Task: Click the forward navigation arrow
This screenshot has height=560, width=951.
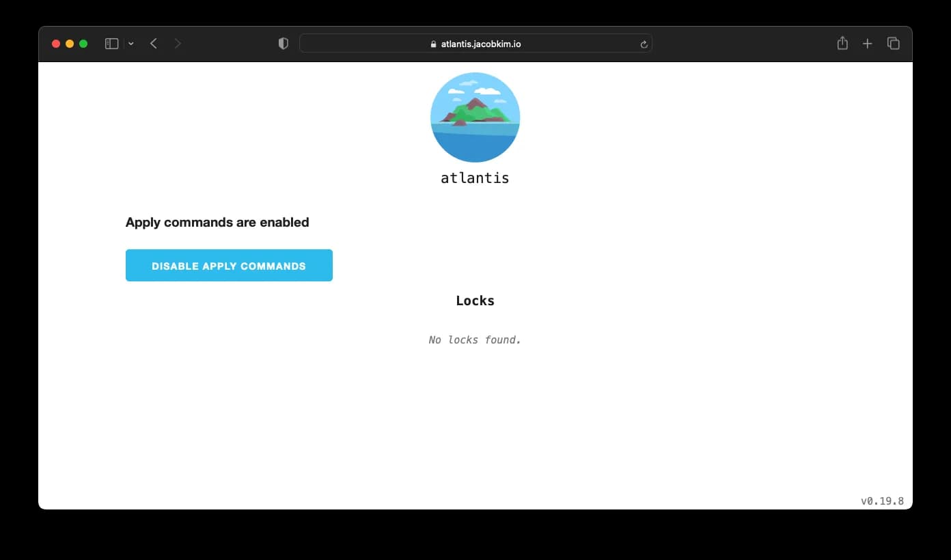Action: point(178,43)
